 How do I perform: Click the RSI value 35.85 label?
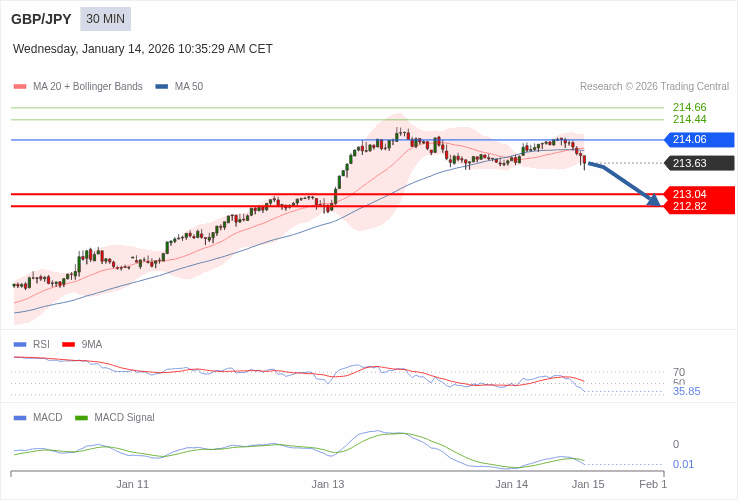686,391
